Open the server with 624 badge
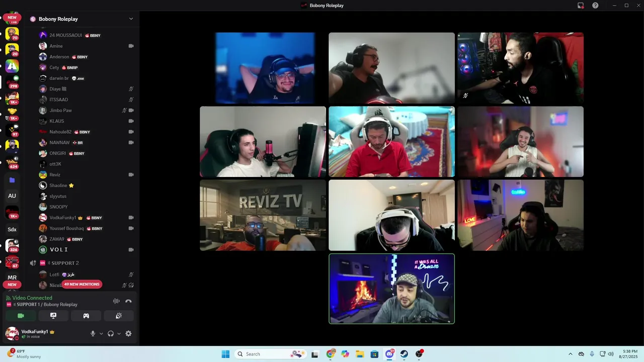The height and width of the screenshot is (362, 644). [x=12, y=162]
